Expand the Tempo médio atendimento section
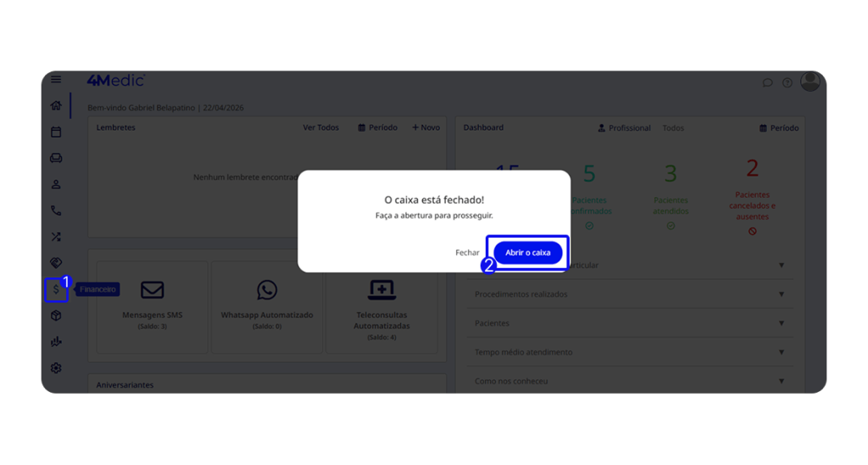The height and width of the screenshot is (465, 868). pyautogui.click(x=630, y=352)
